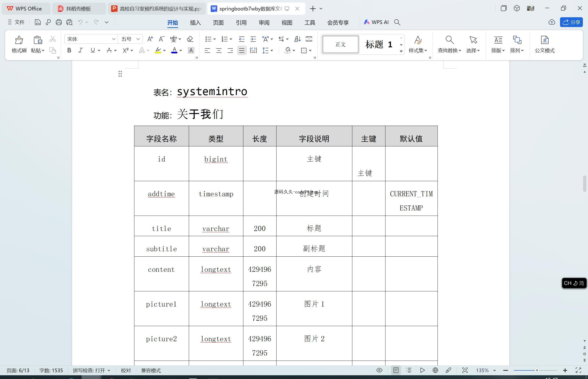Click the Share (分享) button
Viewport: 588px width, 379px height.
coord(571,22)
